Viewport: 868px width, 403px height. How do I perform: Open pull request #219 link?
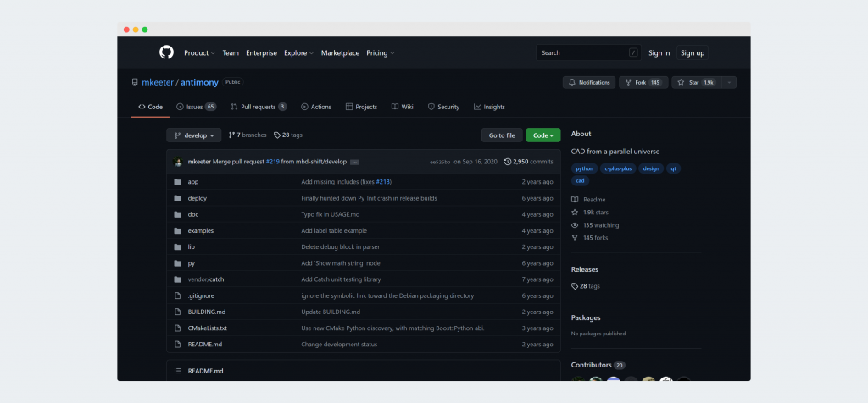[272, 162]
